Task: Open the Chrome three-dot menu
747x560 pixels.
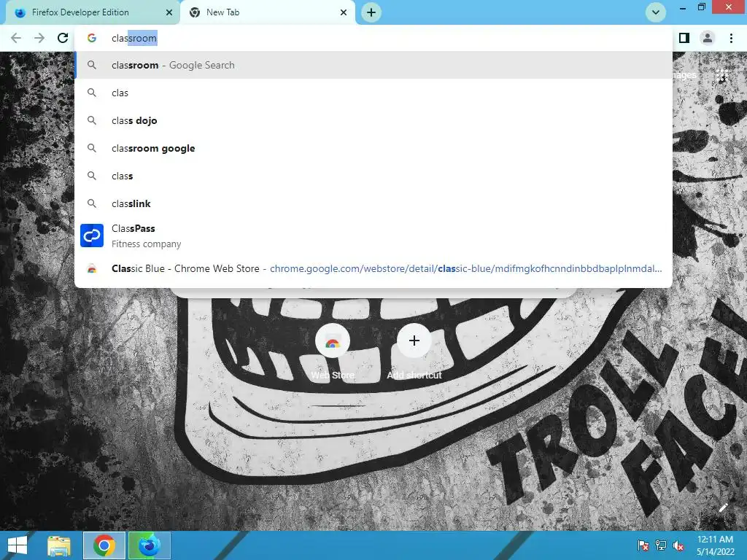Action: (731, 38)
